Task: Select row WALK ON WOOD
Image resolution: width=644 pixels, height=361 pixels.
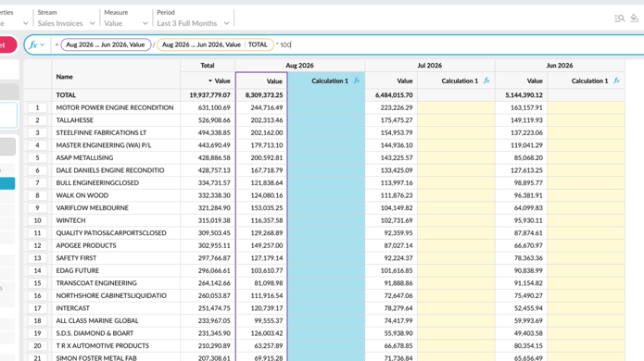Action: (x=82, y=195)
